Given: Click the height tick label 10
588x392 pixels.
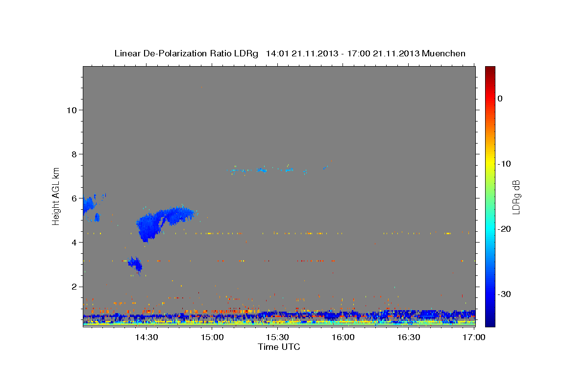Looking at the screenshot, I should click(72, 110).
